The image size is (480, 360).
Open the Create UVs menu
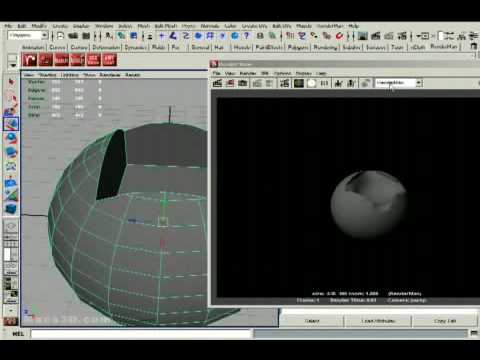(254, 26)
